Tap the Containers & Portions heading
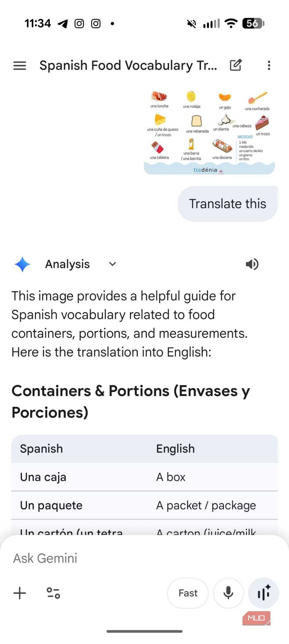Screen dimensions: 289x644 pos(131,401)
